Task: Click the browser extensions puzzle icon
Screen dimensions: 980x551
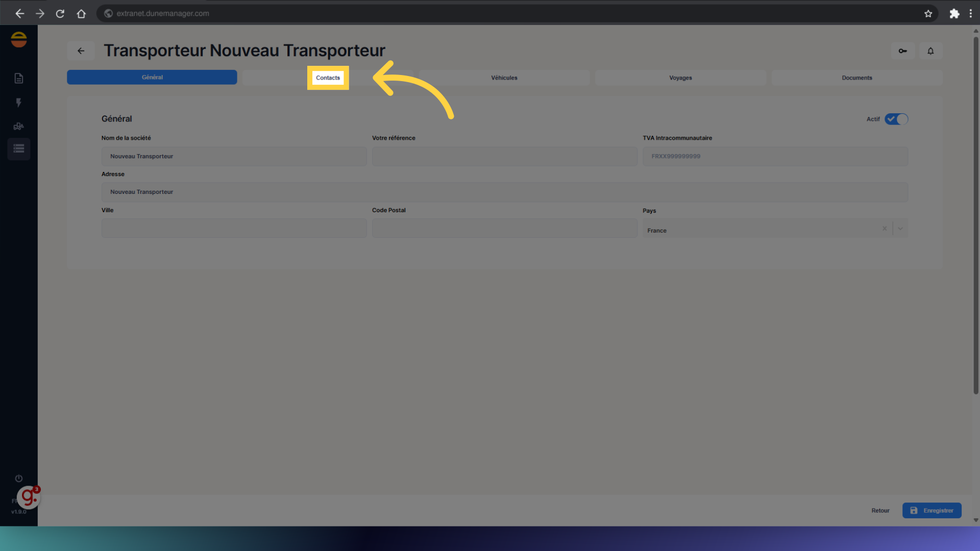Action: point(954,14)
